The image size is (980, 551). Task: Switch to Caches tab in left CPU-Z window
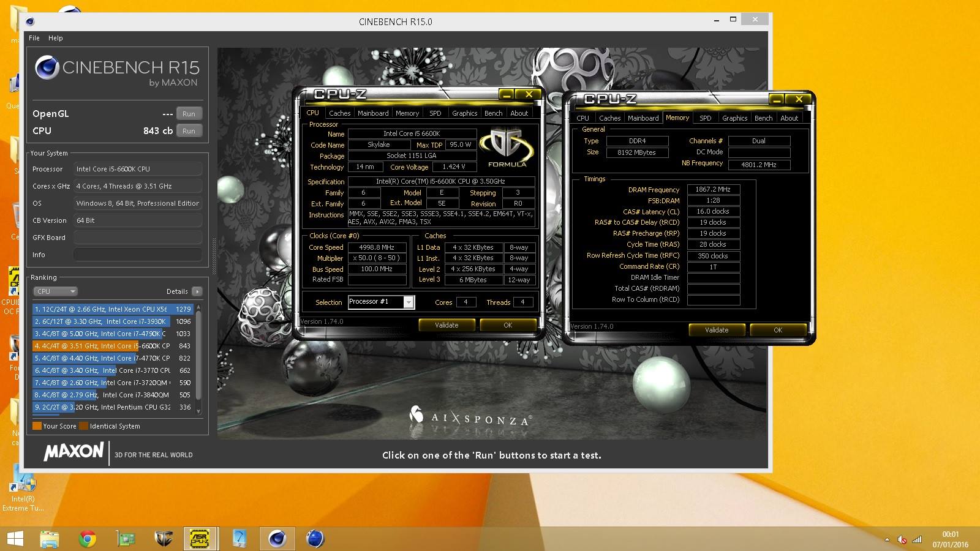click(339, 113)
